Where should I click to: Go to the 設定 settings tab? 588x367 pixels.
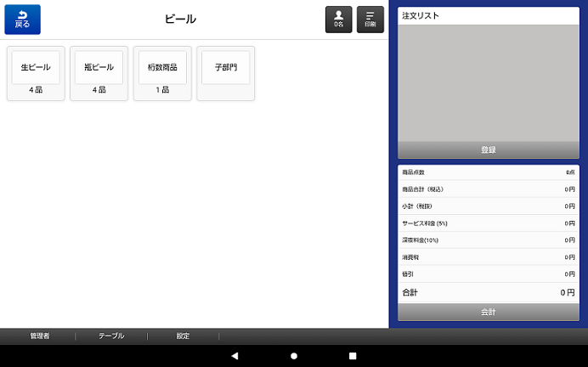pyautogui.click(x=183, y=336)
